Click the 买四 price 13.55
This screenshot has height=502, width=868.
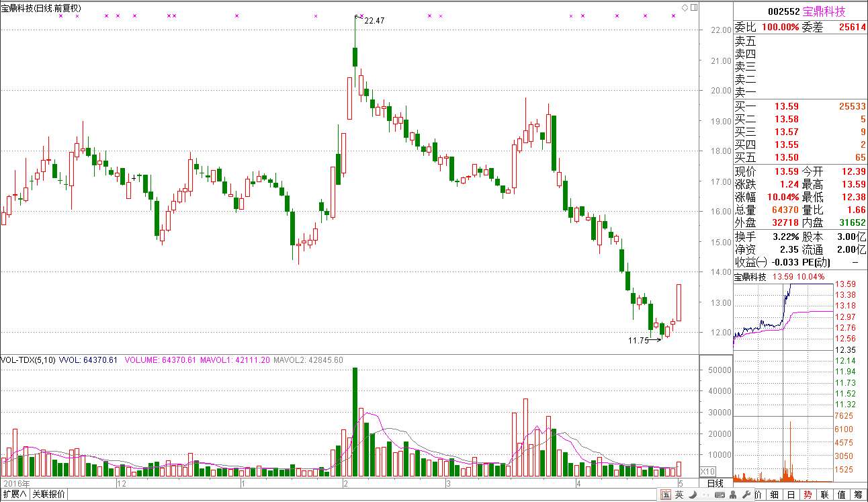coord(787,144)
